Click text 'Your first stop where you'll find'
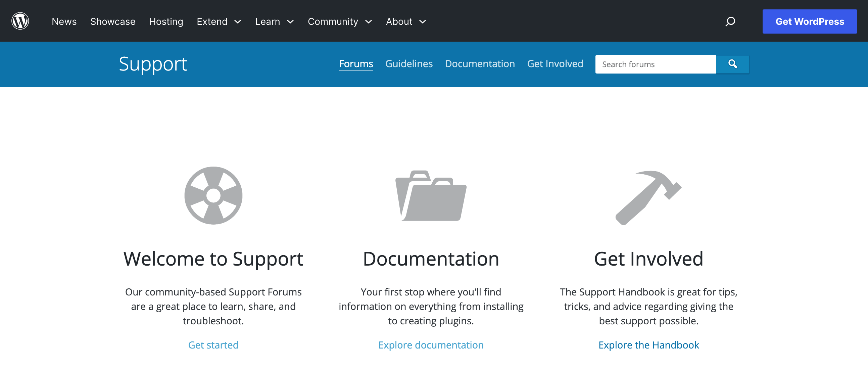The image size is (868, 370). pyautogui.click(x=431, y=292)
